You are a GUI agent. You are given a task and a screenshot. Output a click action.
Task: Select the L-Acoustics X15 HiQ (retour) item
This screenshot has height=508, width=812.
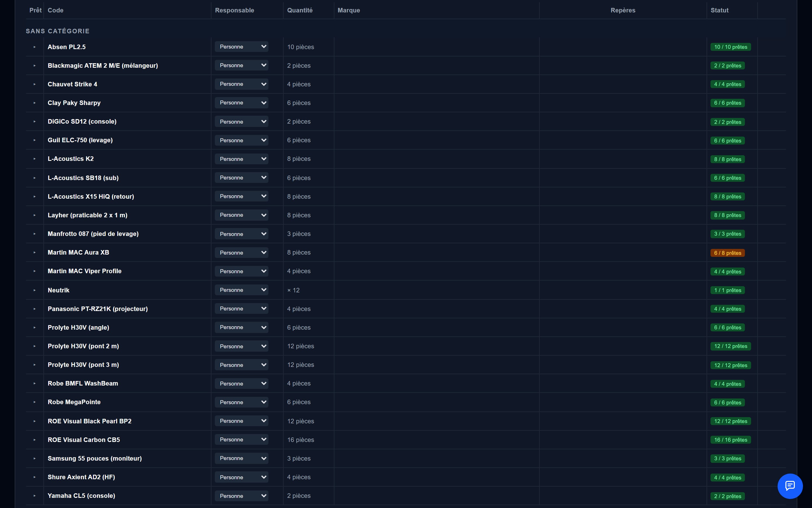pyautogui.click(x=91, y=196)
